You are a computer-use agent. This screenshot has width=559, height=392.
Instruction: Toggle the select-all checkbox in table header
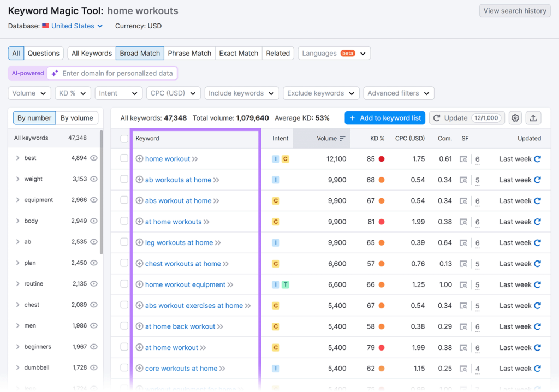coord(124,138)
